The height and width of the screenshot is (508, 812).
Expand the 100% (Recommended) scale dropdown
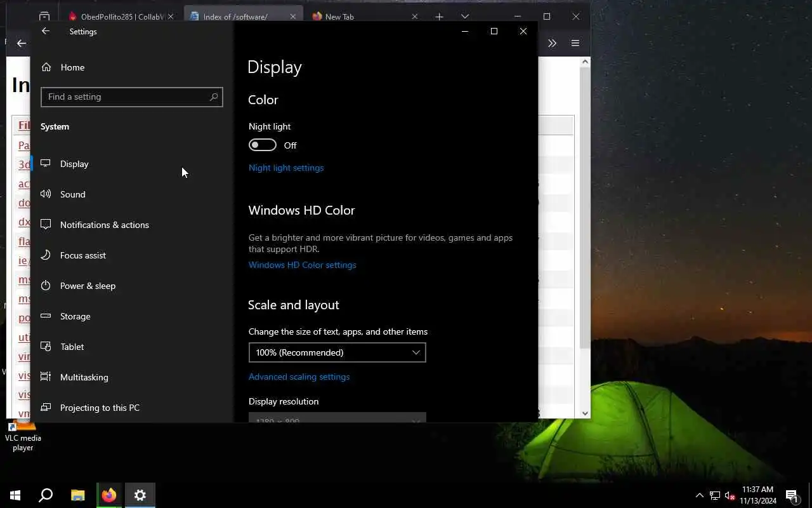pyautogui.click(x=337, y=352)
